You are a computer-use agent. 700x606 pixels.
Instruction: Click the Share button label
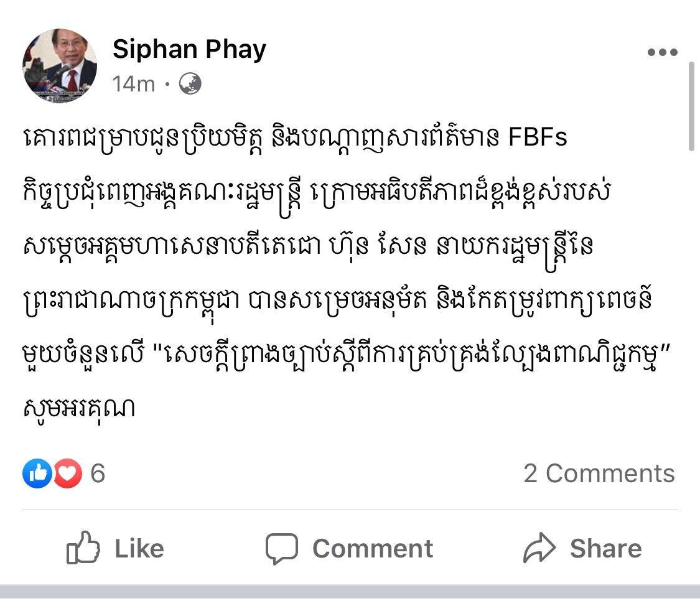[606, 548]
